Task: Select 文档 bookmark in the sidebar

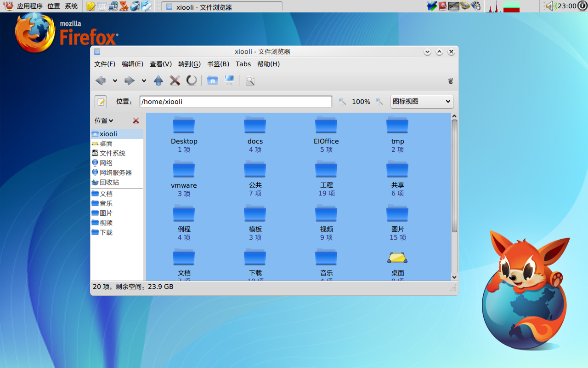Action: [x=117, y=194]
